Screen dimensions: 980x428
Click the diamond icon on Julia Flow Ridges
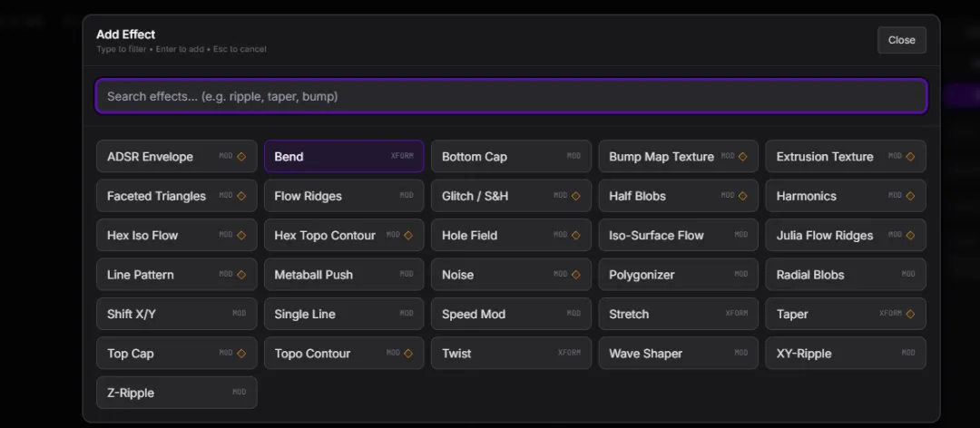click(910, 236)
